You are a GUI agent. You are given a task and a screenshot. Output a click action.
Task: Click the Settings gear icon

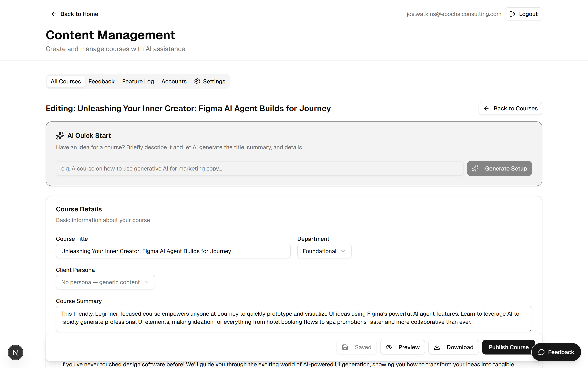pos(197,81)
